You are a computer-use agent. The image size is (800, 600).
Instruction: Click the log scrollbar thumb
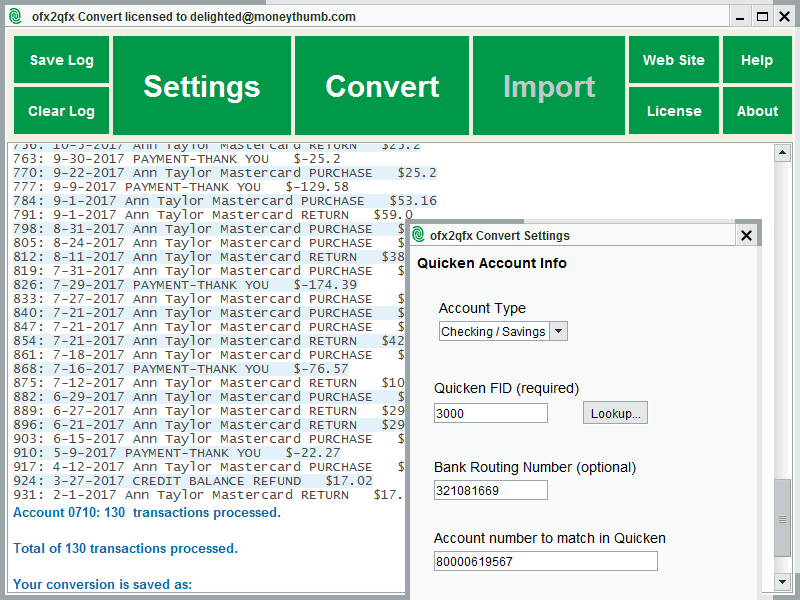(782, 518)
